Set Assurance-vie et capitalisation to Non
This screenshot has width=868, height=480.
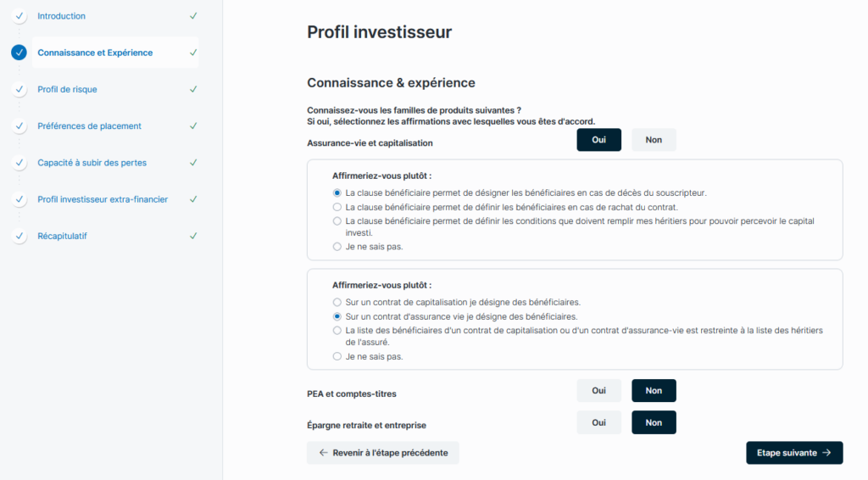654,140
